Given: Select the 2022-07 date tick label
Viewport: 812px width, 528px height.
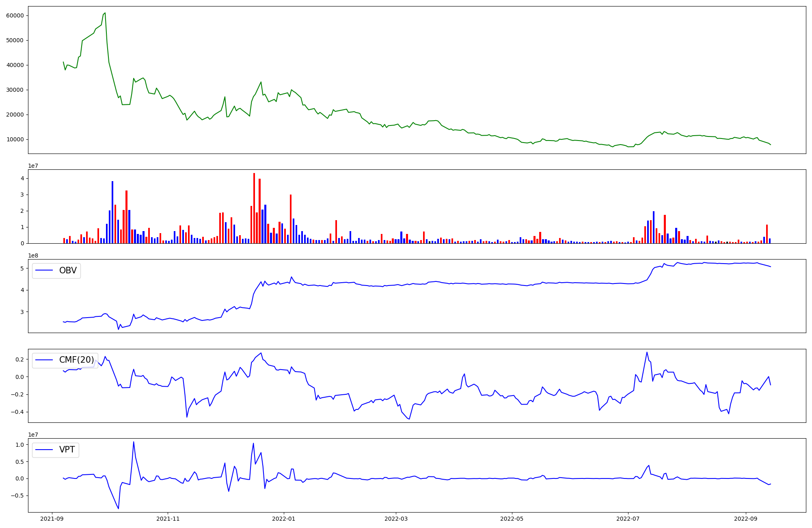Looking at the screenshot, I should [x=628, y=519].
